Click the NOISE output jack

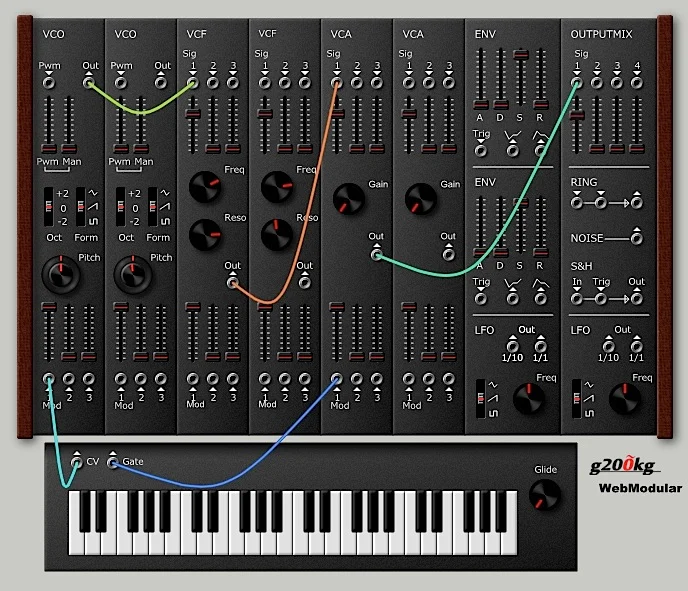coord(637,238)
